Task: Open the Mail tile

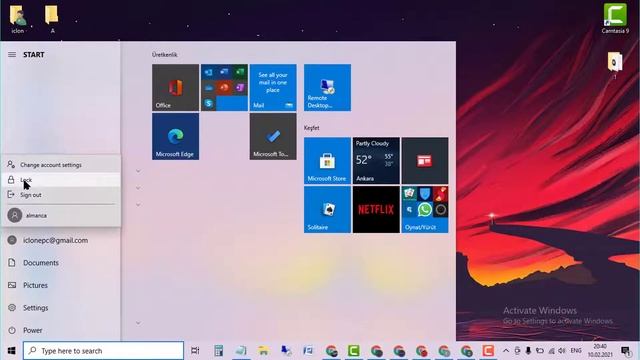Action: pyautogui.click(x=273, y=87)
